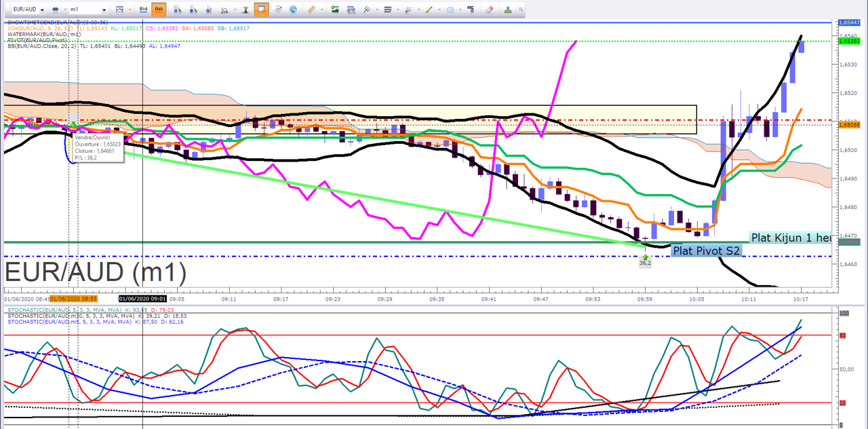The image size is (868, 429).
Task: Open the chart link icon dropdown arrow
Action: [x=64, y=10]
